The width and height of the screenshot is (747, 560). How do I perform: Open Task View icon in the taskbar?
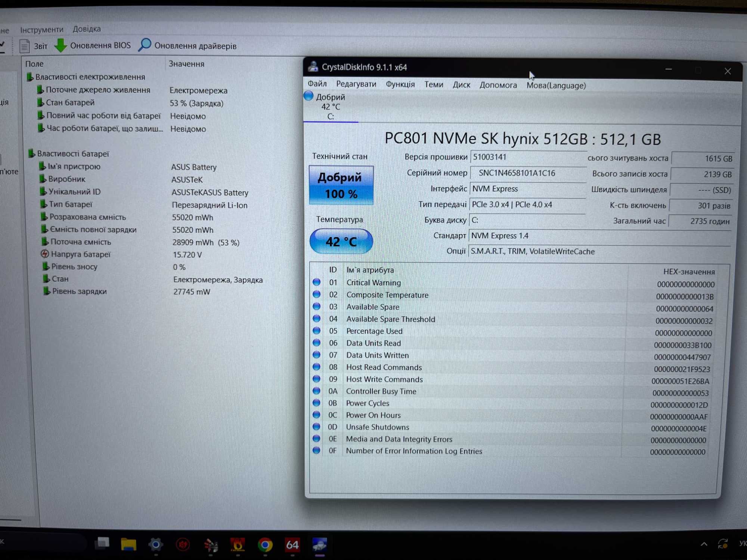pos(102,544)
